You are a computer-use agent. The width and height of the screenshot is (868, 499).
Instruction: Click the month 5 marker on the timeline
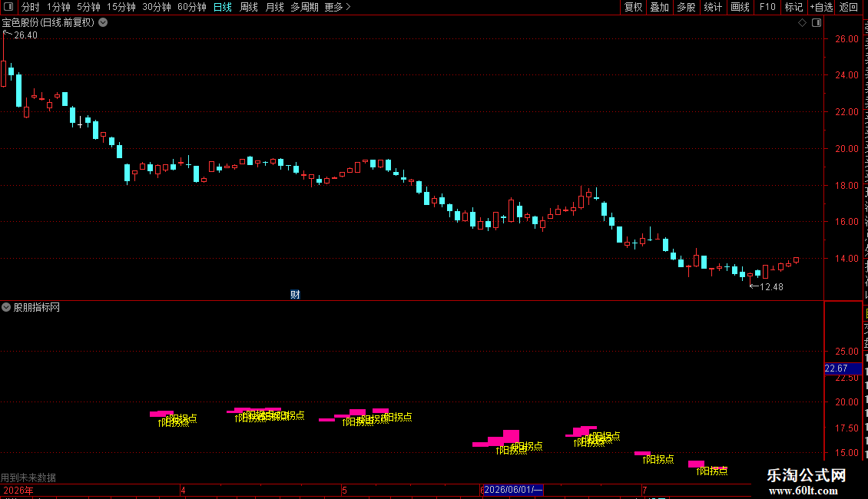coord(344,490)
